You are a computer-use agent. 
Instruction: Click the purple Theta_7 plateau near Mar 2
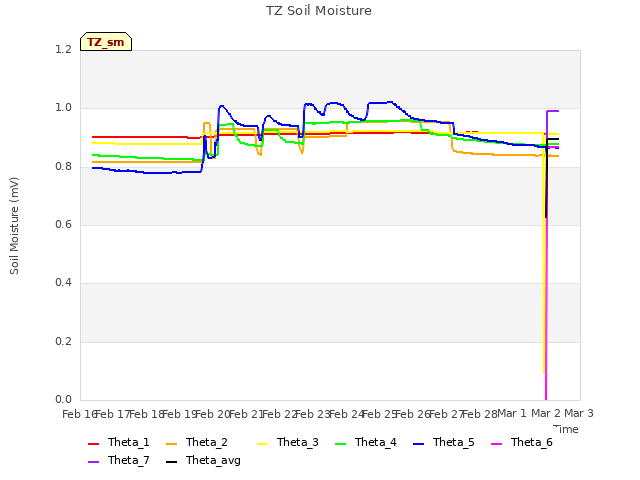pyautogui.click(x=553, y=111)
